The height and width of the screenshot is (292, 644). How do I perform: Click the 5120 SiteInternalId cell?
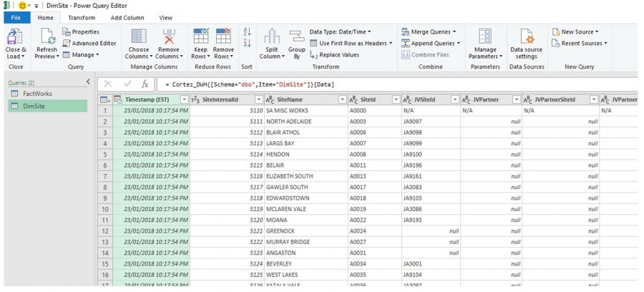point(226,220)
